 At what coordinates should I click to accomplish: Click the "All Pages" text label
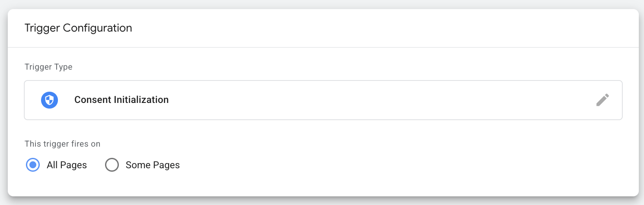[x=67, y=165]
